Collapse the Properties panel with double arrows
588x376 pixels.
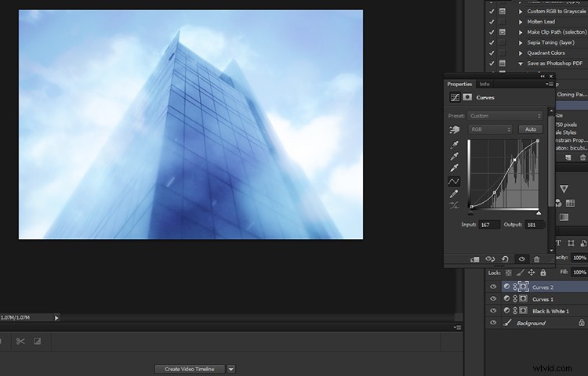click(543, 77)
